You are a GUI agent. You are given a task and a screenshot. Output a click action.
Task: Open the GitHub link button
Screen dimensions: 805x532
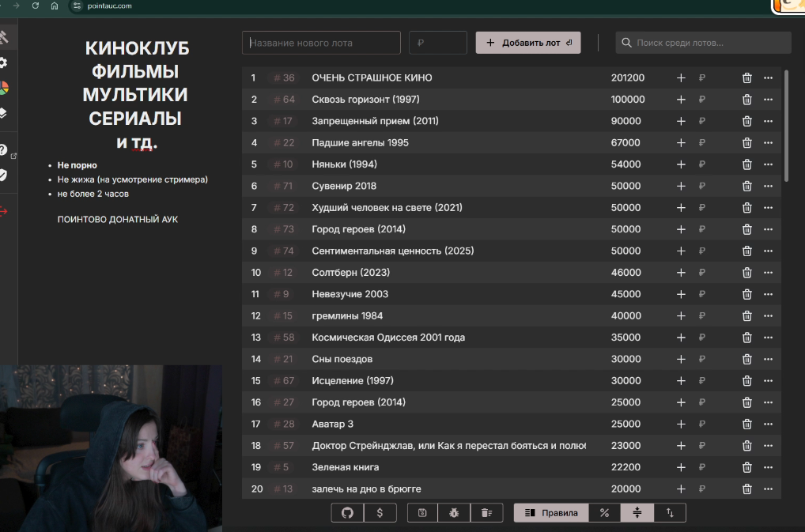[348, 512]
